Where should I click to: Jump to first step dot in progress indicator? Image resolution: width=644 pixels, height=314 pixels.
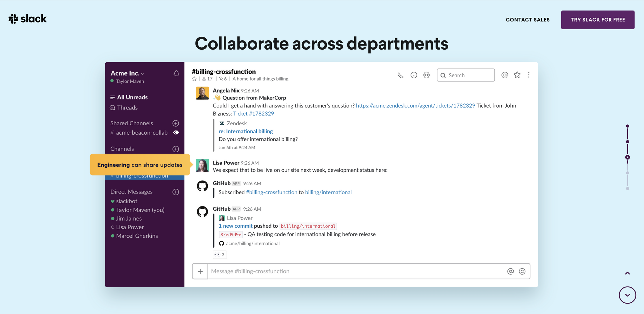[628, 126]
